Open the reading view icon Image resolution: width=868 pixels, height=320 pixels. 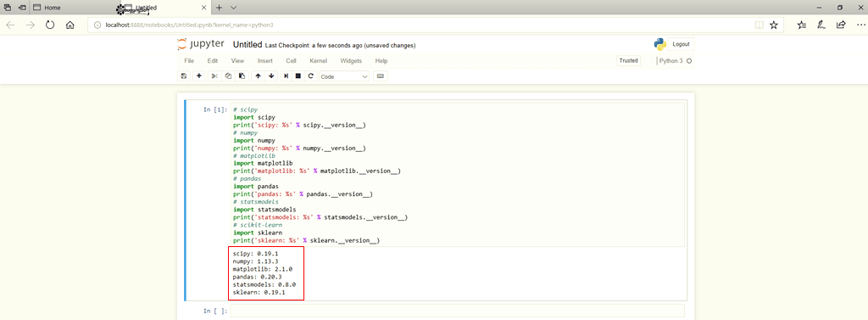[759, 25]
